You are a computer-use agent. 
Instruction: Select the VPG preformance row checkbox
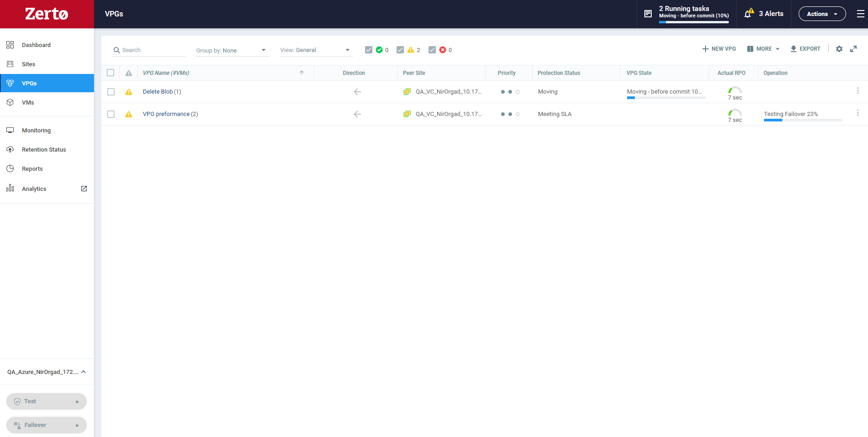[111, 114]
